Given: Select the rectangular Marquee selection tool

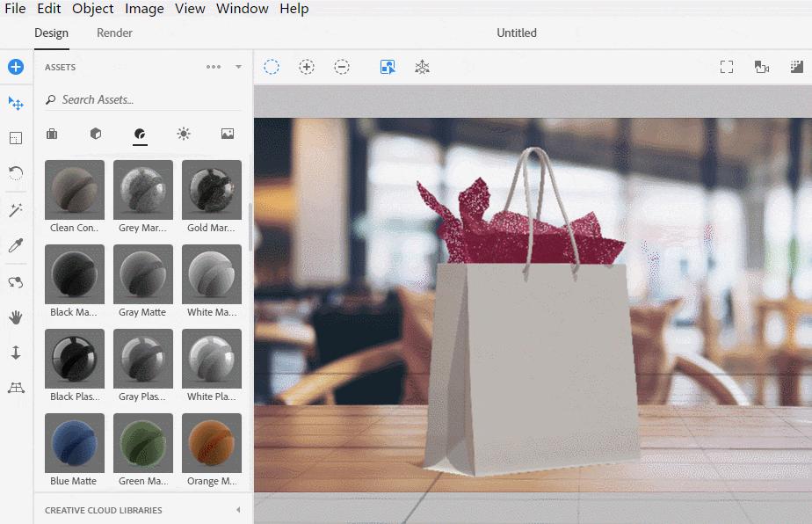Looking at the screenshot, I should 16,137.
